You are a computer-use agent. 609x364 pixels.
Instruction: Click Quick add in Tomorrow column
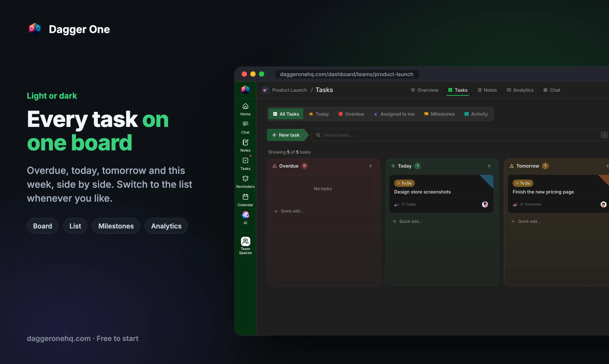tap(526, 222)
